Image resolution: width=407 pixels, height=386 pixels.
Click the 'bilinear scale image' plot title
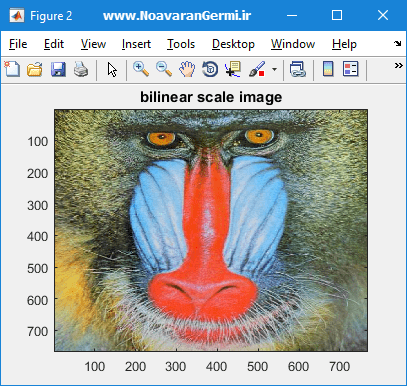click(x=211, y=97)
